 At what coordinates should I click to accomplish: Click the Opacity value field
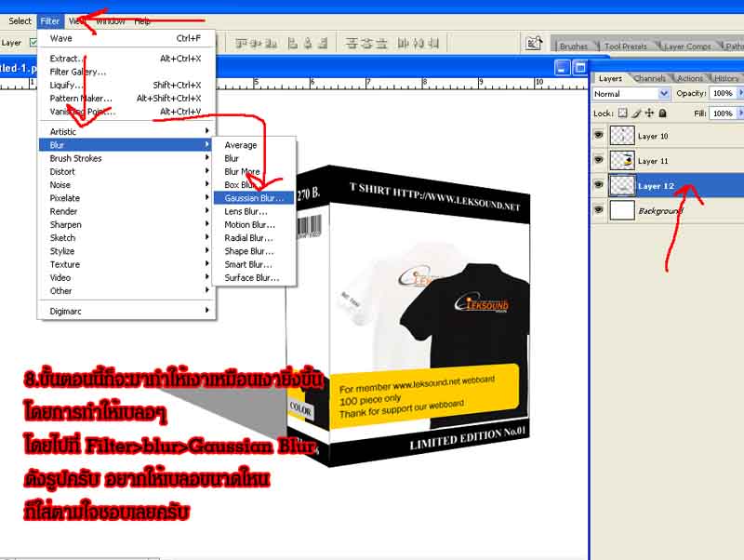point(723,94)
